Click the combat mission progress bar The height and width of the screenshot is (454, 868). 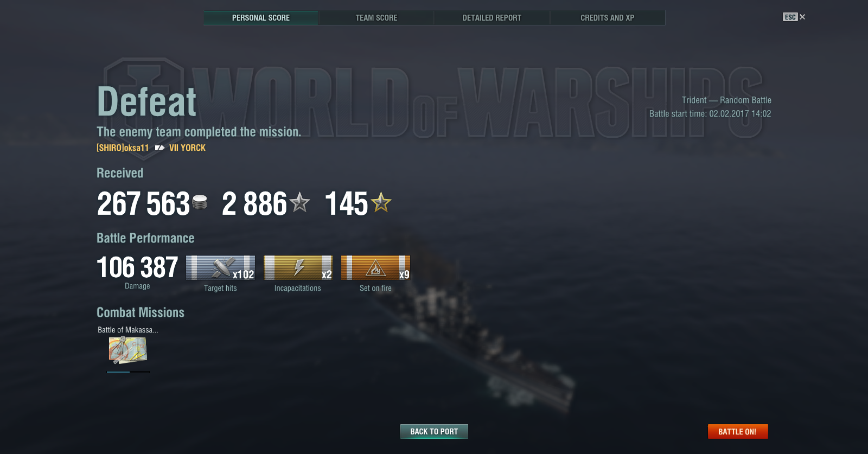[x=128, y=372]
